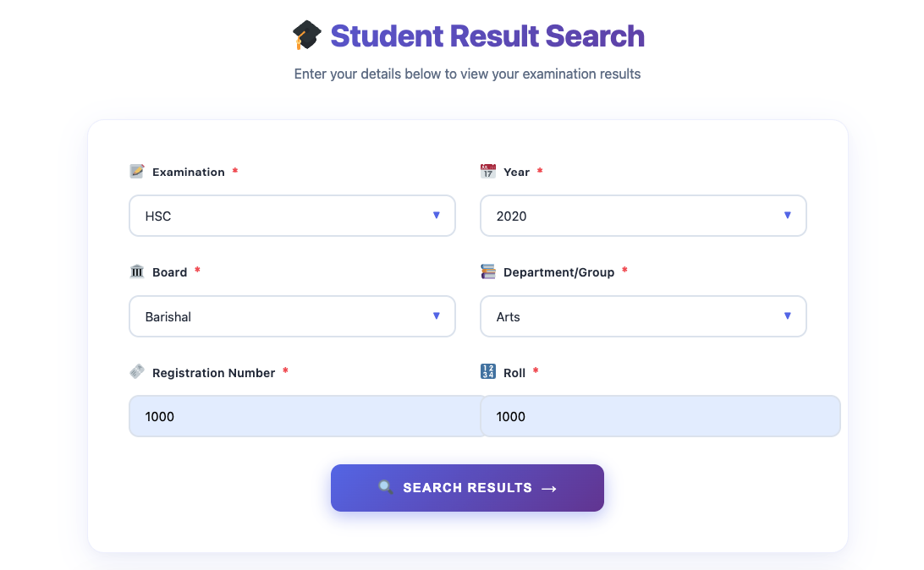Click the graduation cap icon in the title
Screen dimensions: 924x570
(308, 36)
